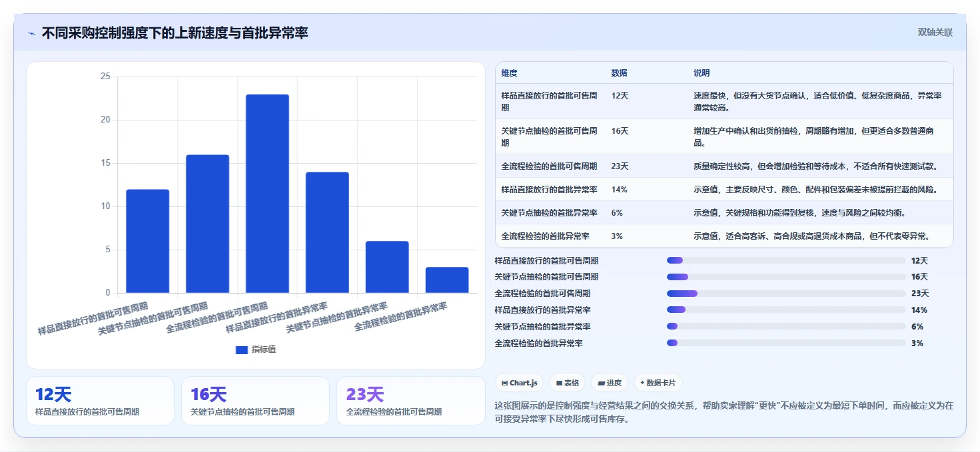Click the bar for 样品直接放行的首批可售周期 in the chart
The width and height of the screenshot is (980, 452).
[x=147, y=241]
